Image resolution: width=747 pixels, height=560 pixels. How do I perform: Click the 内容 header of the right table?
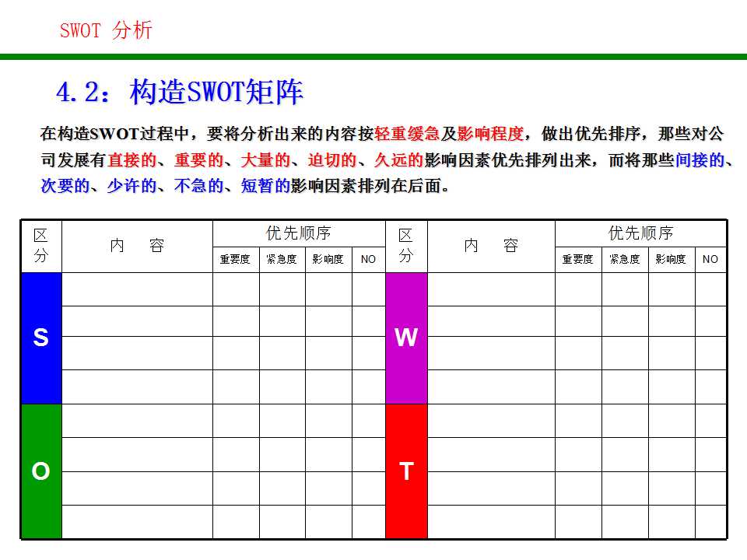coord(490,245)
